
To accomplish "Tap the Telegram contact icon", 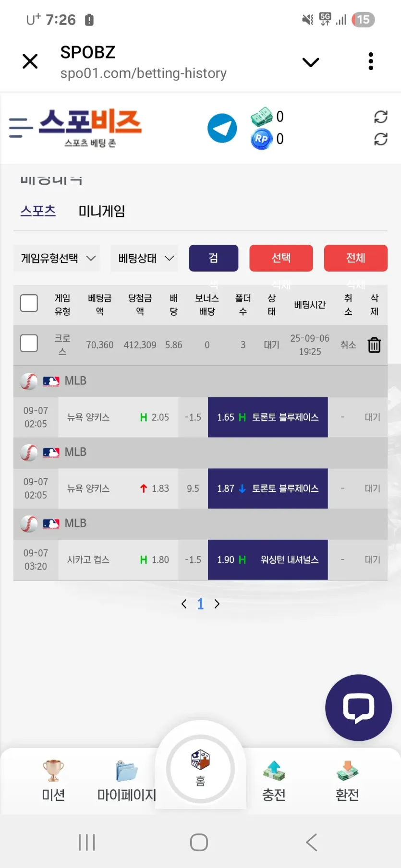I will point(222,128).
